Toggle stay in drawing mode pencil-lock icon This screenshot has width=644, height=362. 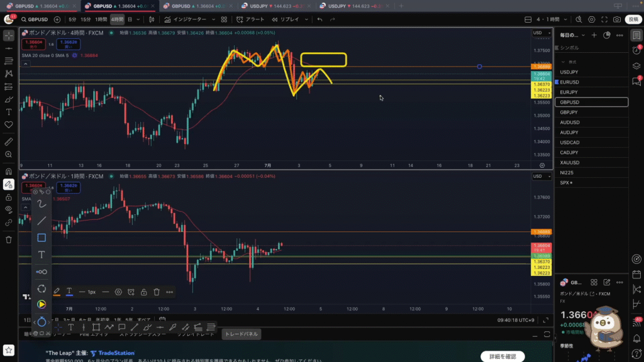coord(9,185)
